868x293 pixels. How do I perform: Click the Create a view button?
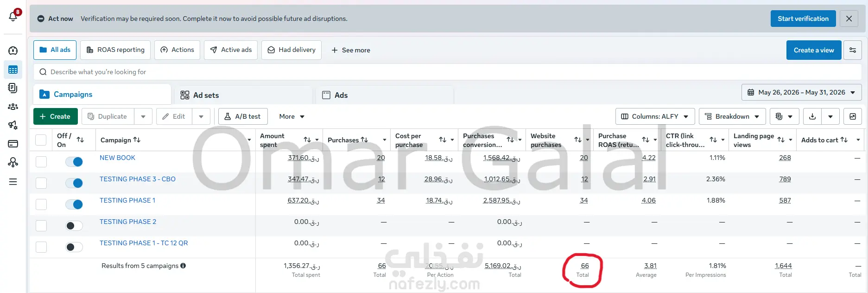(x=814, y=50)
